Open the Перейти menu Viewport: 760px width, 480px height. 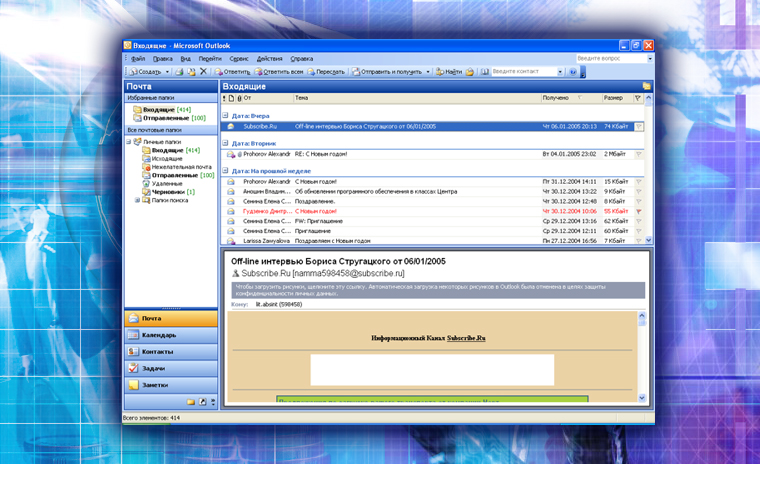click(210, 59)
